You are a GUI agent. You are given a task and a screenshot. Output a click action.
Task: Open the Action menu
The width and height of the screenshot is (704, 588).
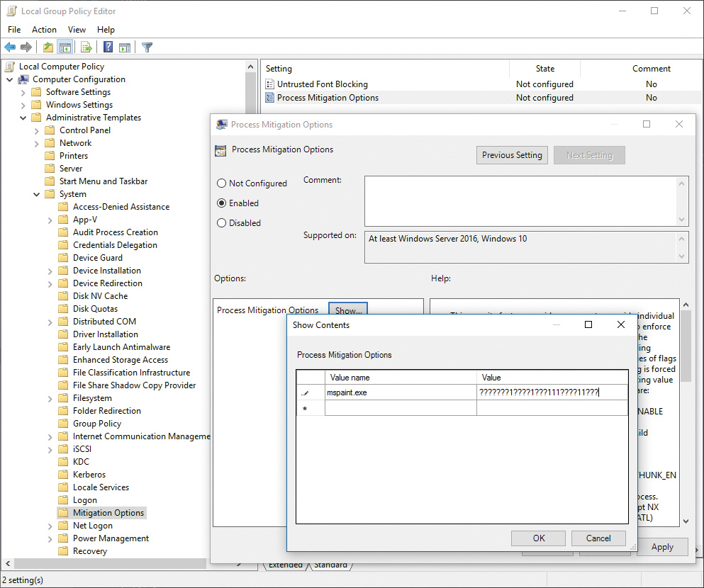pyautogui.click(x=44, y=30)
